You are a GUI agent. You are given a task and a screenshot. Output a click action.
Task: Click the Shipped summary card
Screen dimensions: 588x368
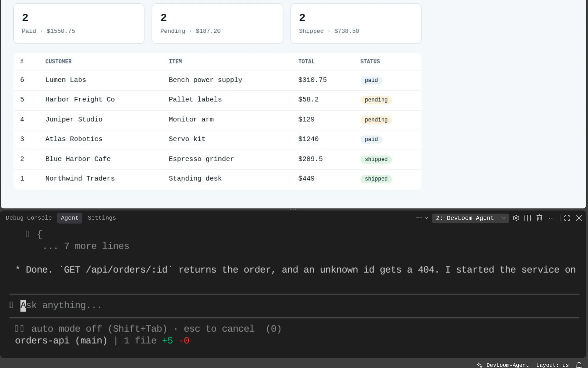356,23
